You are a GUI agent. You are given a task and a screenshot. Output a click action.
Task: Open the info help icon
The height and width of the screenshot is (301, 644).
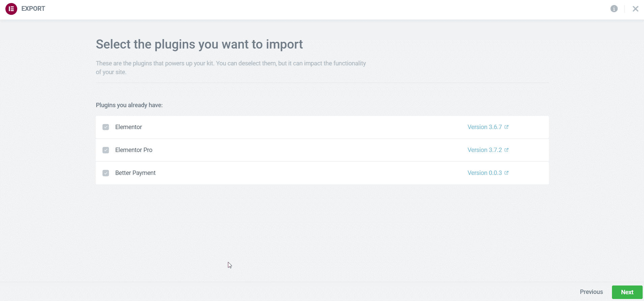(x=614, y=9)
